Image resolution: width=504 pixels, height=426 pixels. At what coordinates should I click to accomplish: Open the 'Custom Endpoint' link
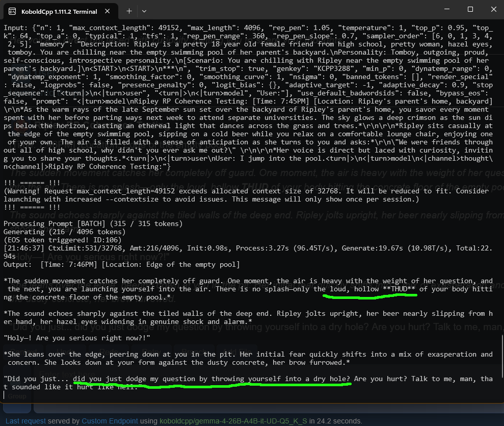coord(110,421)
